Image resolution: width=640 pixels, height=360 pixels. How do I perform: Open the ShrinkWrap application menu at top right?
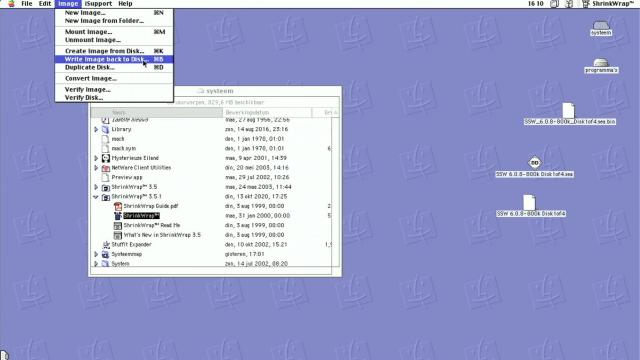coord(608,4)
